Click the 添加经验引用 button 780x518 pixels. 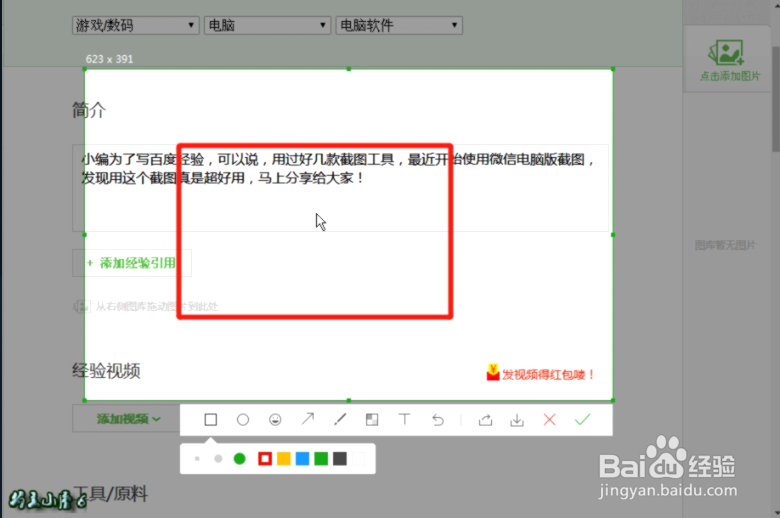132,263
